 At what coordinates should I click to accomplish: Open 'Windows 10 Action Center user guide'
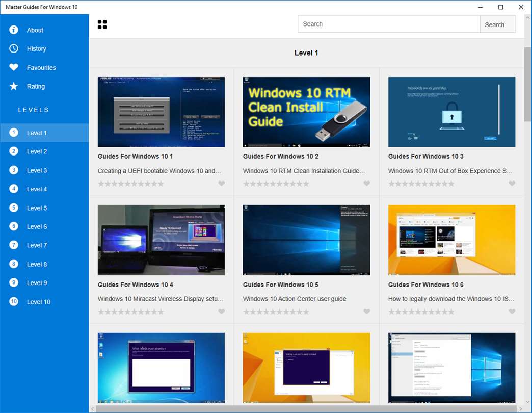[295, 299]
